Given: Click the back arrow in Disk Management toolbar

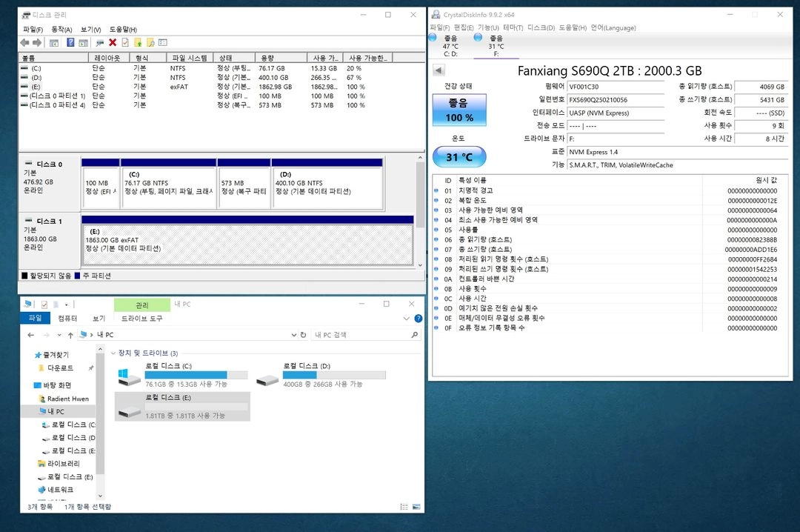Looking at the screenshot, I should click(x=24, y=42).
